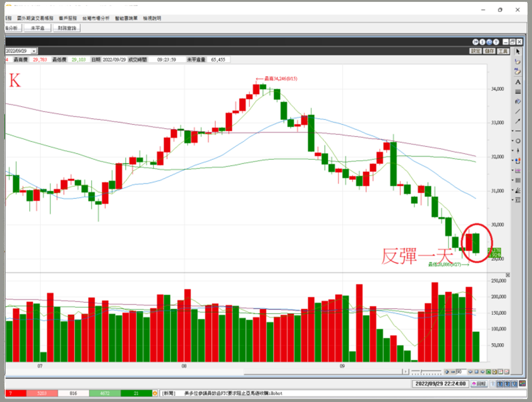
Task: Click the 儲存 save button
Action: (x=489, y=51)
